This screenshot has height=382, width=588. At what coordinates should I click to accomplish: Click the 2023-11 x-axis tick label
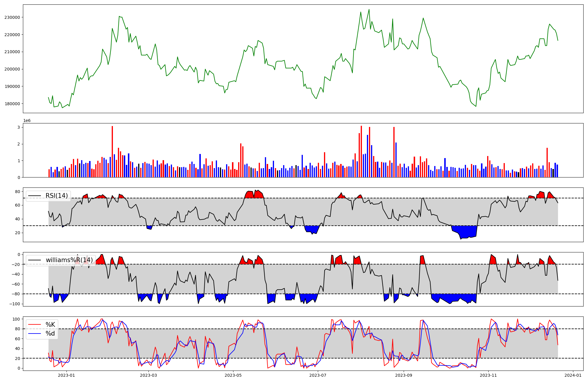(x=489, y=375)
